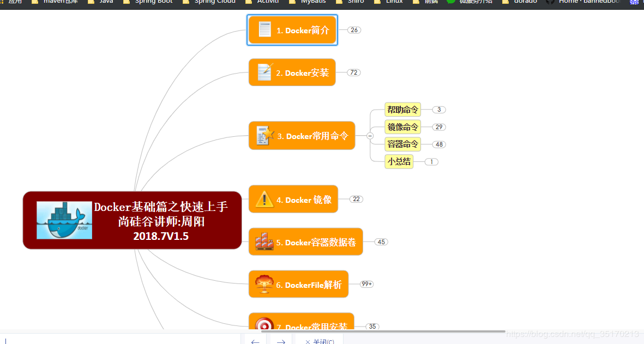Click the warning triangle icon on Docker 镜像
This screenshot has width=644, height=344.
point(264,198)
